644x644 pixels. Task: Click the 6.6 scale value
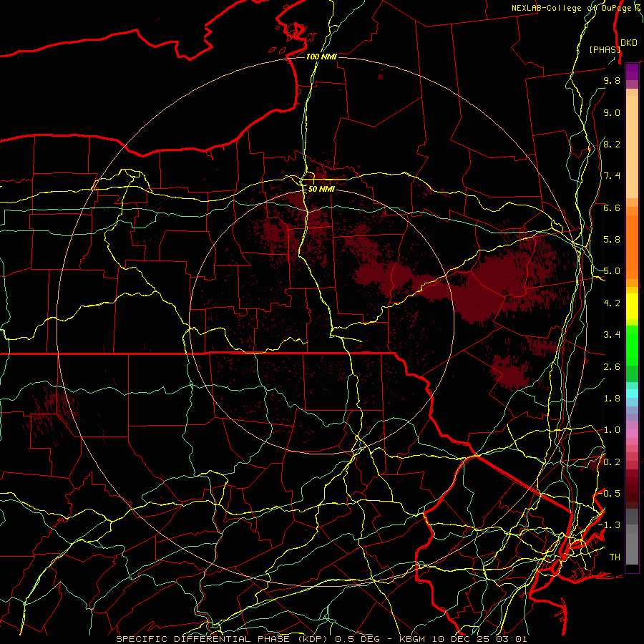click(612, 208)
